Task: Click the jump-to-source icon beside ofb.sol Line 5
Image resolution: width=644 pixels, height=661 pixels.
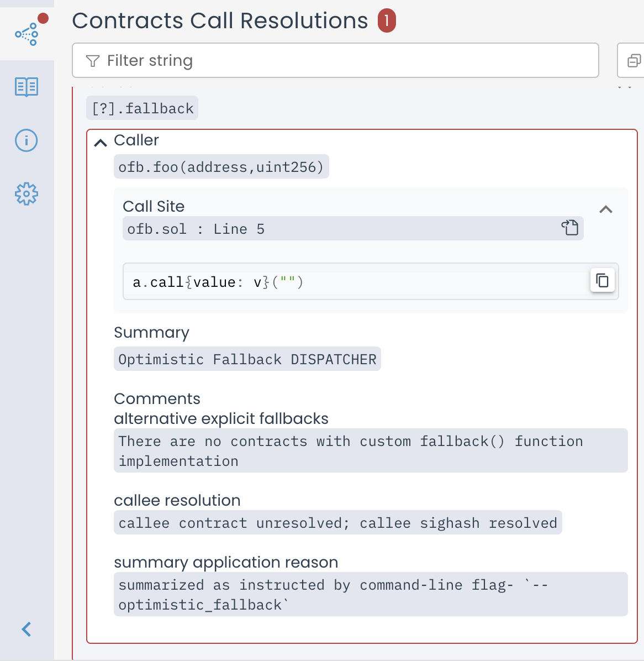Action: pos(569,228)
